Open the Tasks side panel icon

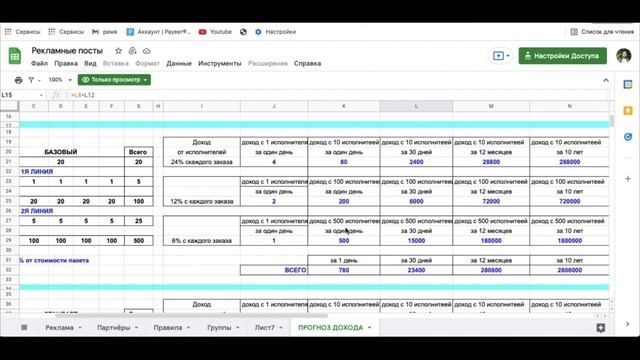(x=628, y=137)
